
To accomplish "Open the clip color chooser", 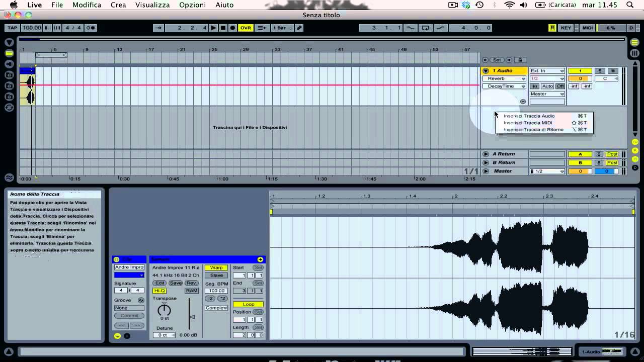I will tap(129, 275).
